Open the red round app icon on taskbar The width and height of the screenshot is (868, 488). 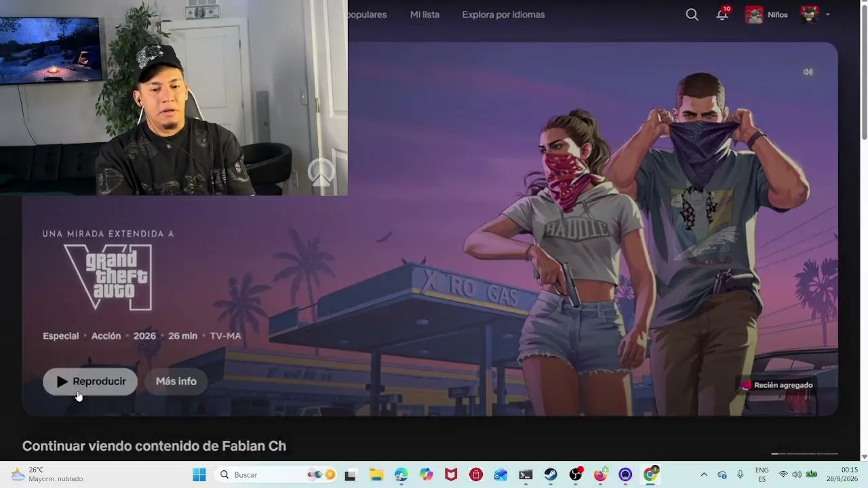[476, 475]
